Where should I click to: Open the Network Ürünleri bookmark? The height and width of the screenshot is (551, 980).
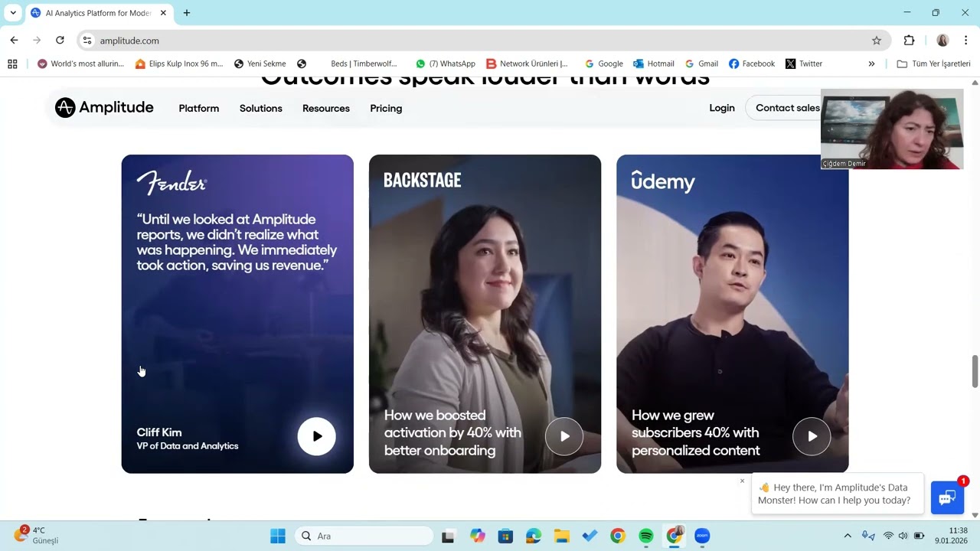pyautogui.click(x=528, y=64)
